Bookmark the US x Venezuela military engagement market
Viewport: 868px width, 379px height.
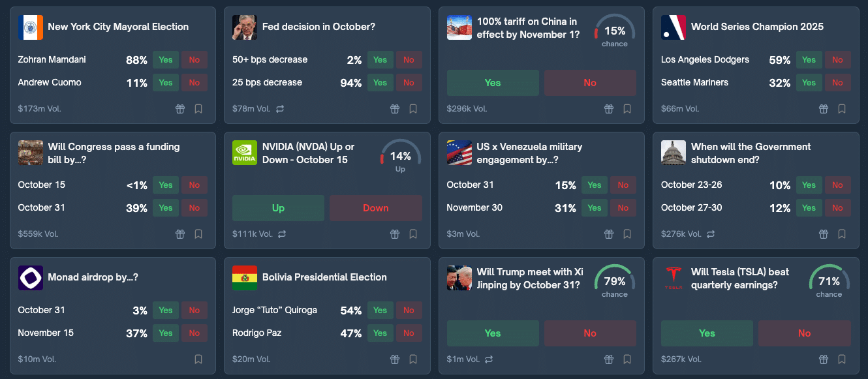click(x=627, y=234)
